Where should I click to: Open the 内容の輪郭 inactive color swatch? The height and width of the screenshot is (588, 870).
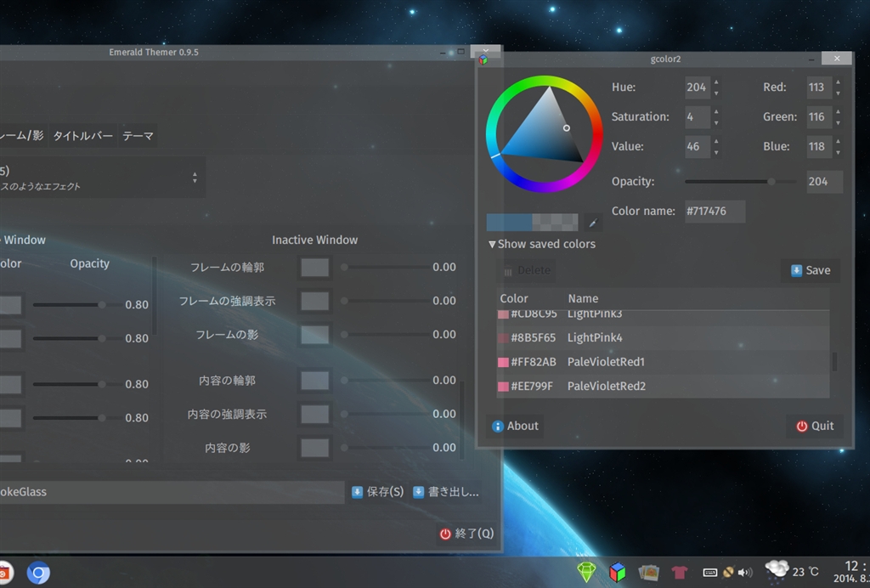pos(314,381)
